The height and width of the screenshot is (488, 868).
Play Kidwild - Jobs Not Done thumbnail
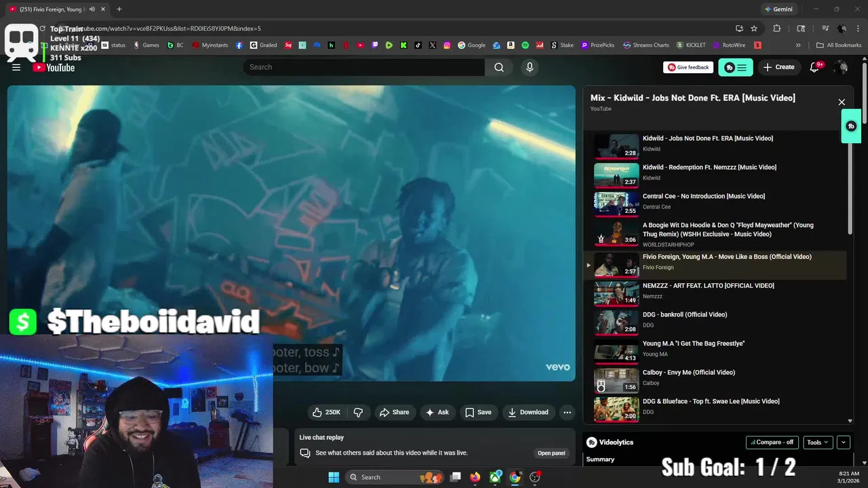[616, 146]
